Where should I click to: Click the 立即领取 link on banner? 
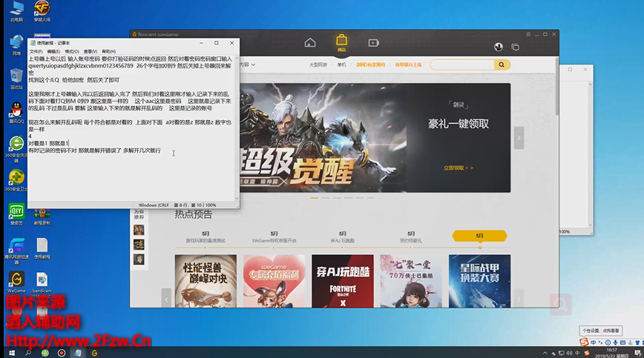tap(458, 168)
